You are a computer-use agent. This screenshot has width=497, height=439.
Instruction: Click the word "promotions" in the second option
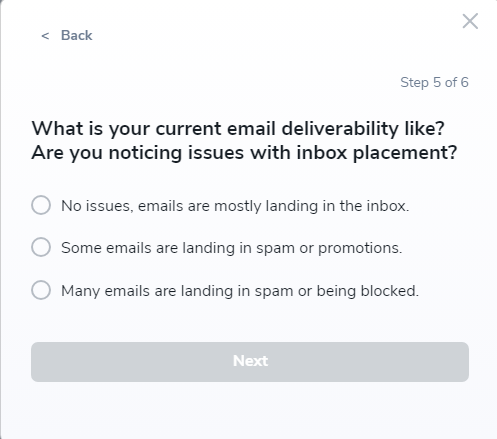tap(360, 249)
